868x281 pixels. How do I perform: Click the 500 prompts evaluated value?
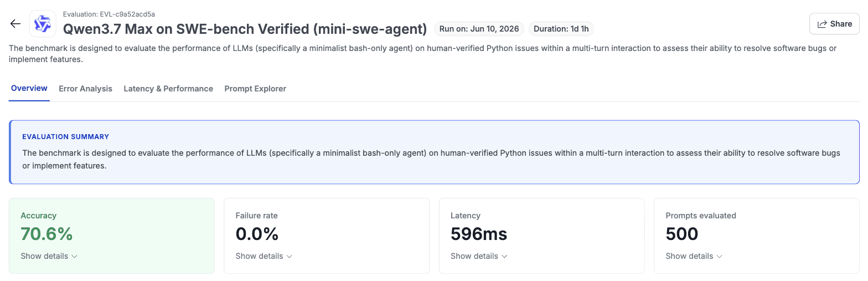tap(682, 234)
